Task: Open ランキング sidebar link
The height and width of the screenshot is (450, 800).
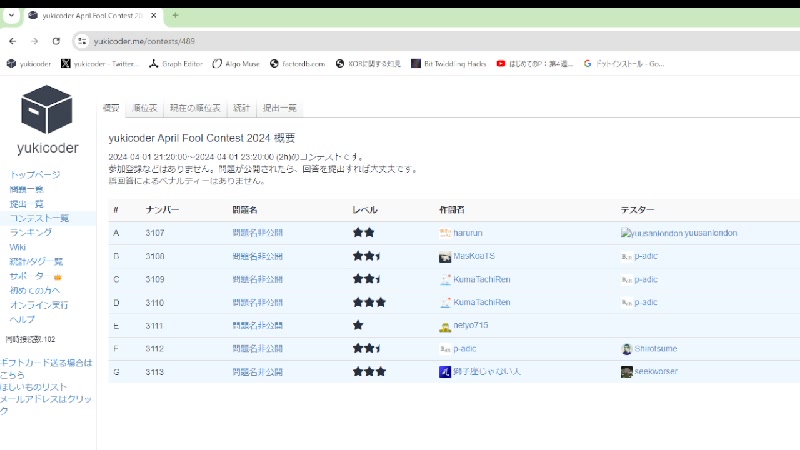Action: click(31, 233)
